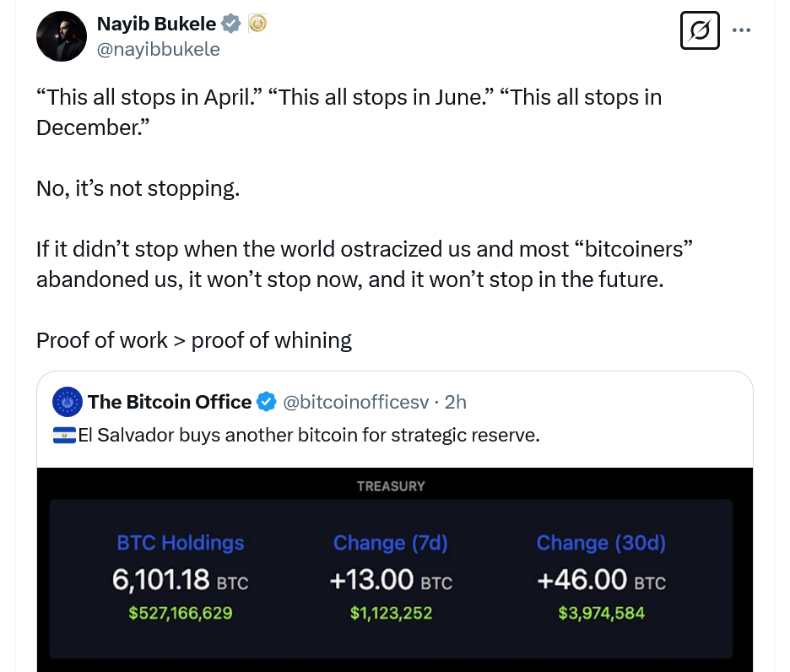Image resolution: width=790 pixels, height=672 pixels.
Task: Click the @nayibbukele handle
Action: tap(159, 50)
